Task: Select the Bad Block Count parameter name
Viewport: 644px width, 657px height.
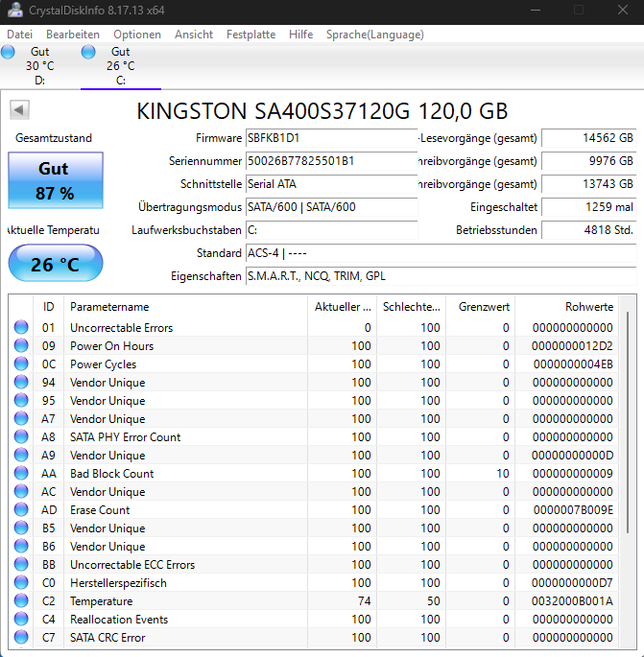Action: pyautogui.click(x=112, y=474)
